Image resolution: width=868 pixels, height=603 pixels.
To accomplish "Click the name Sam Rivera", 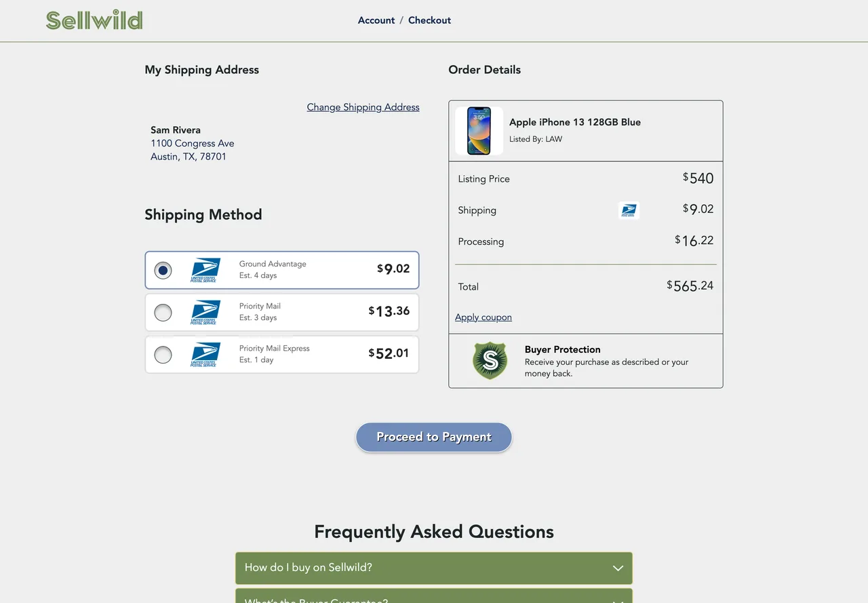I will [x=176, y=130].
